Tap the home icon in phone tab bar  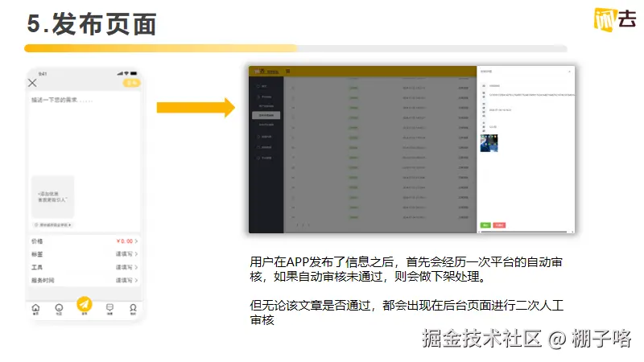click(x=35, y=309)
